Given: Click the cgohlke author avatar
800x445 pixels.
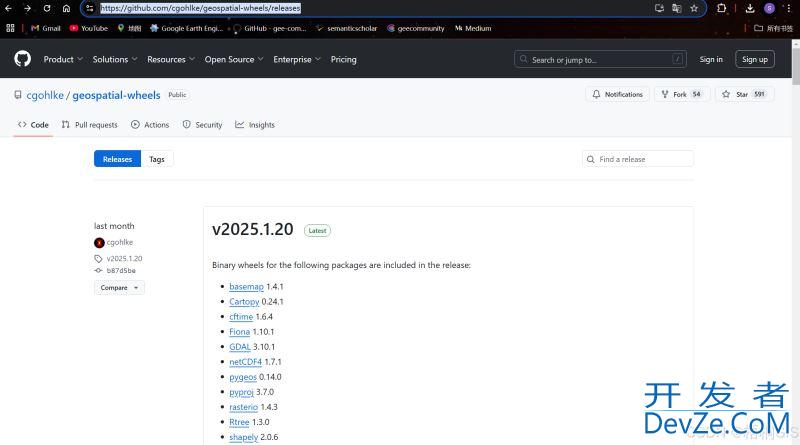Looking at the screenshot, I should pos(99,242).
